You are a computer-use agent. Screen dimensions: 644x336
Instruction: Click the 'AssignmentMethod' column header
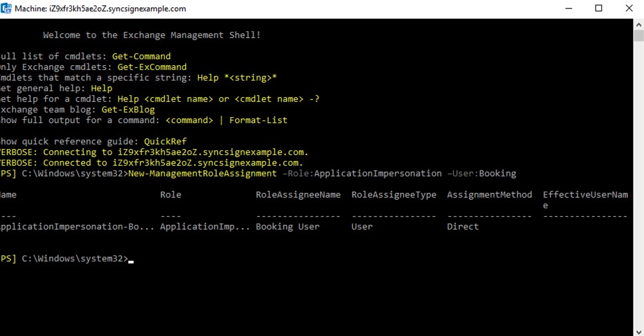pyautogui.click(x=490, y=195)
